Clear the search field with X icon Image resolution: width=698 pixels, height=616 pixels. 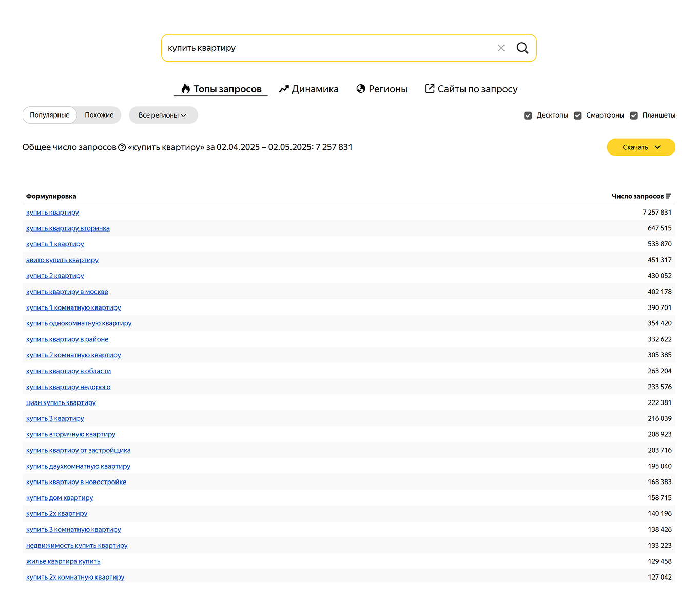click(x=501, y=48)
